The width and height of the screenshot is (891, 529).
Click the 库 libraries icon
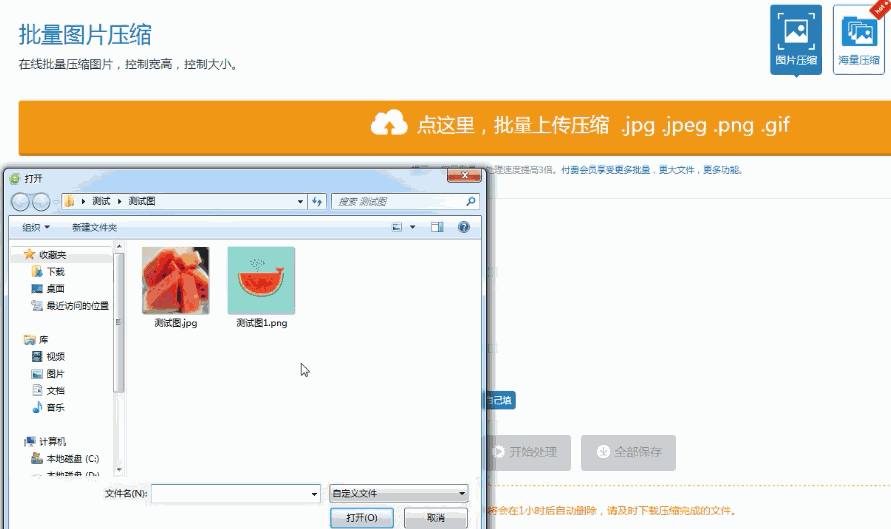point(30,340)
